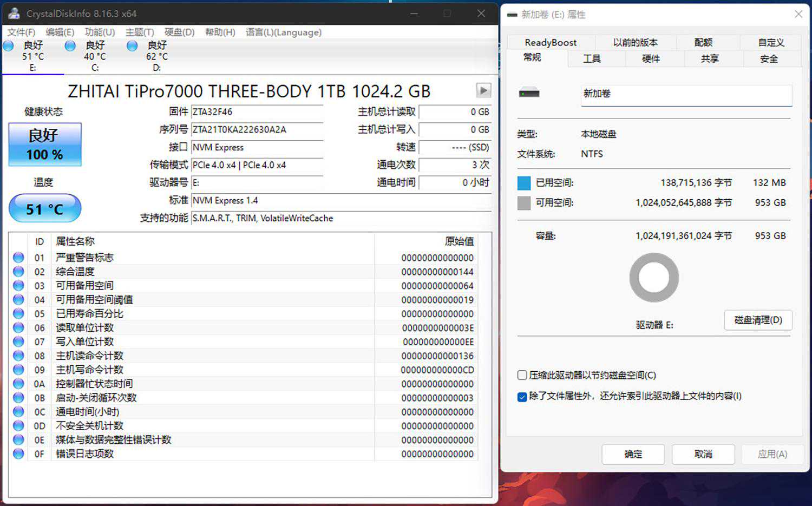Click the 良好 100% health status button
Screen dimensions: 812x506
click(45, 144)
